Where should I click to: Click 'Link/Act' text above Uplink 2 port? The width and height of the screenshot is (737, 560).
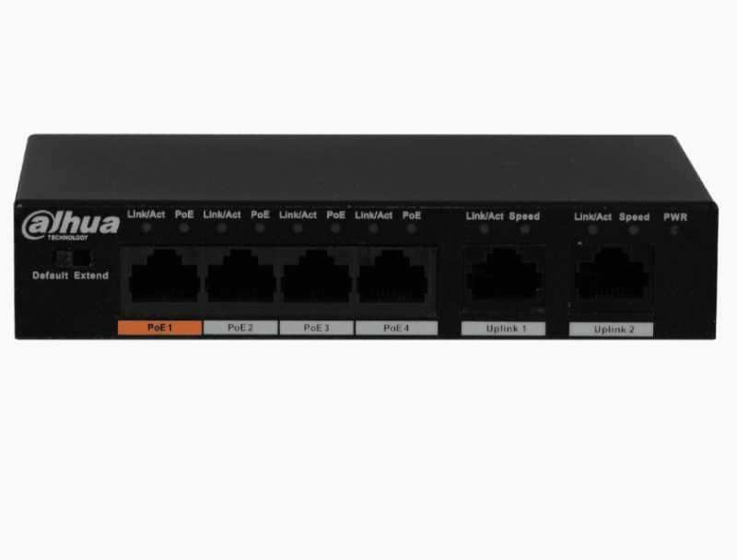[592, 217]
